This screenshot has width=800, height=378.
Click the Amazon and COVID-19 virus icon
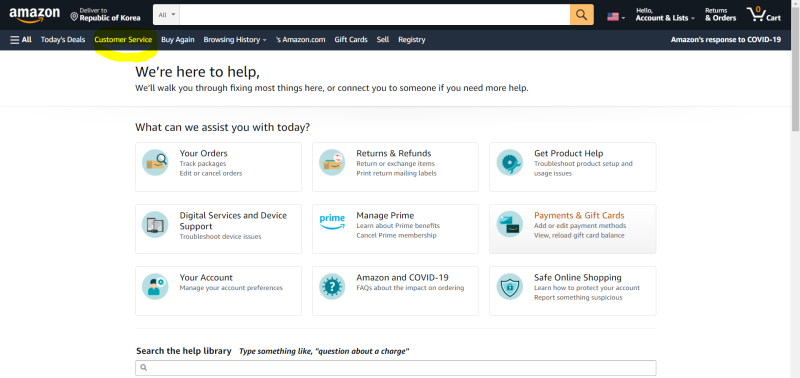[x=332, y=287]
